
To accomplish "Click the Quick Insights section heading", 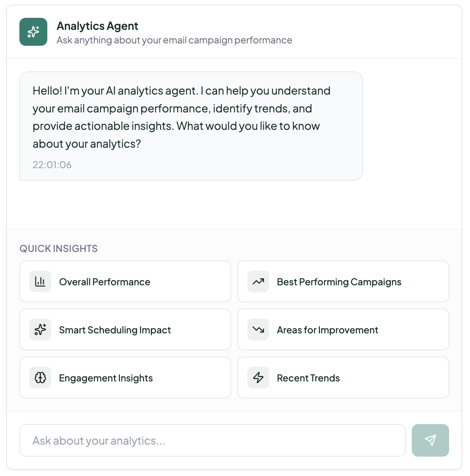I will pos(59,248).
